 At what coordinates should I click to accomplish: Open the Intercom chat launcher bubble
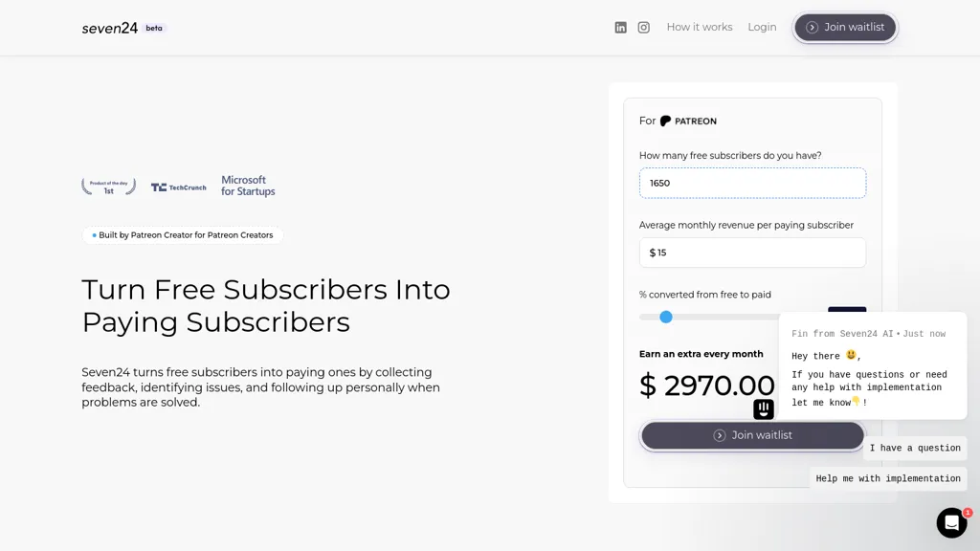[951, 522]
